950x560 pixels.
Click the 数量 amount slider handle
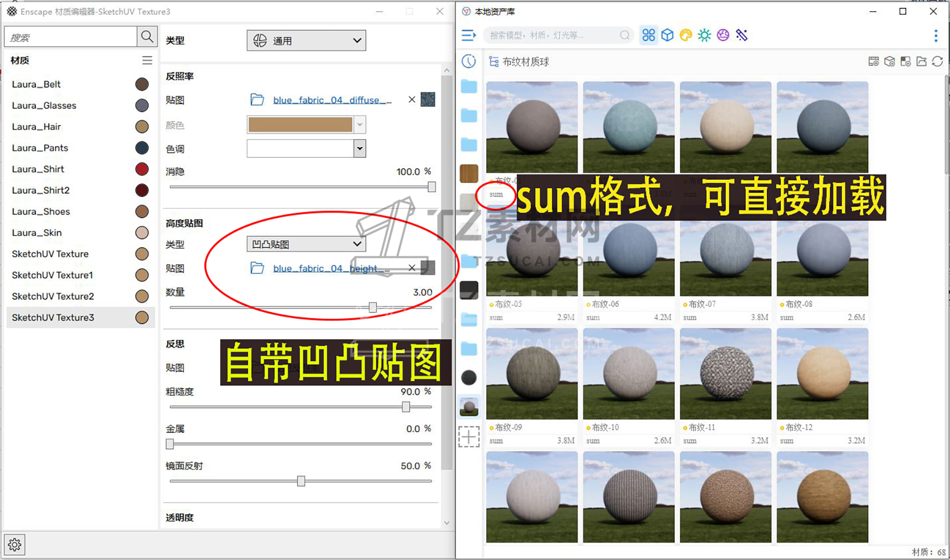(x=373, y=307)
